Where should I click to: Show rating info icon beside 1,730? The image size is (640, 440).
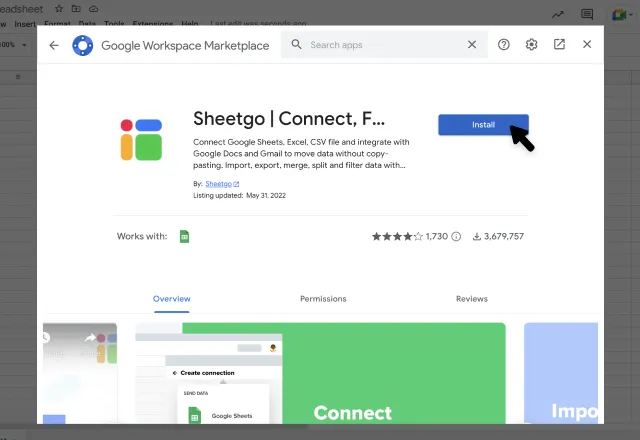click(x=456, y=236)
